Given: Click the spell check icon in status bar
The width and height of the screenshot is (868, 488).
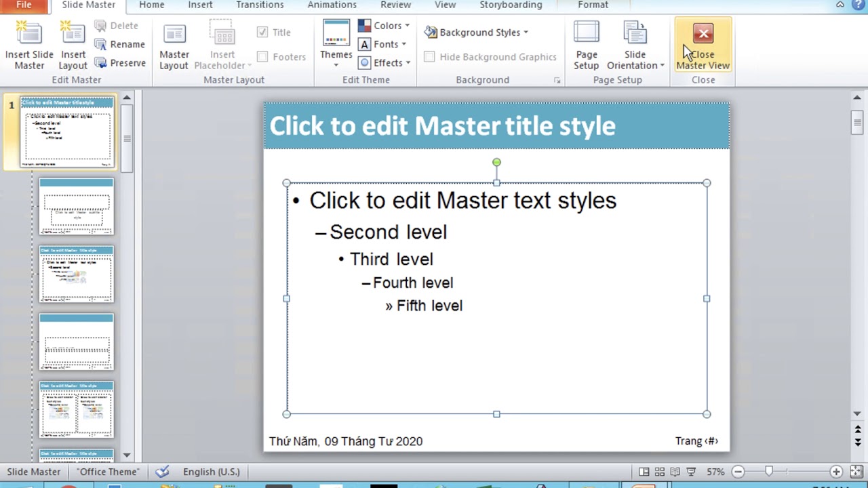Looking at the screenshot, I should [x=162, y=472].
